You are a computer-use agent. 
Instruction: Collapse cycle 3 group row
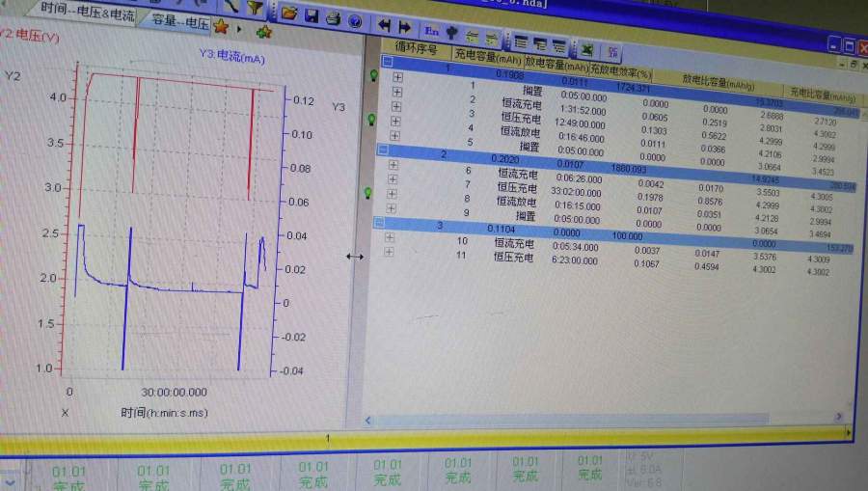379,223
